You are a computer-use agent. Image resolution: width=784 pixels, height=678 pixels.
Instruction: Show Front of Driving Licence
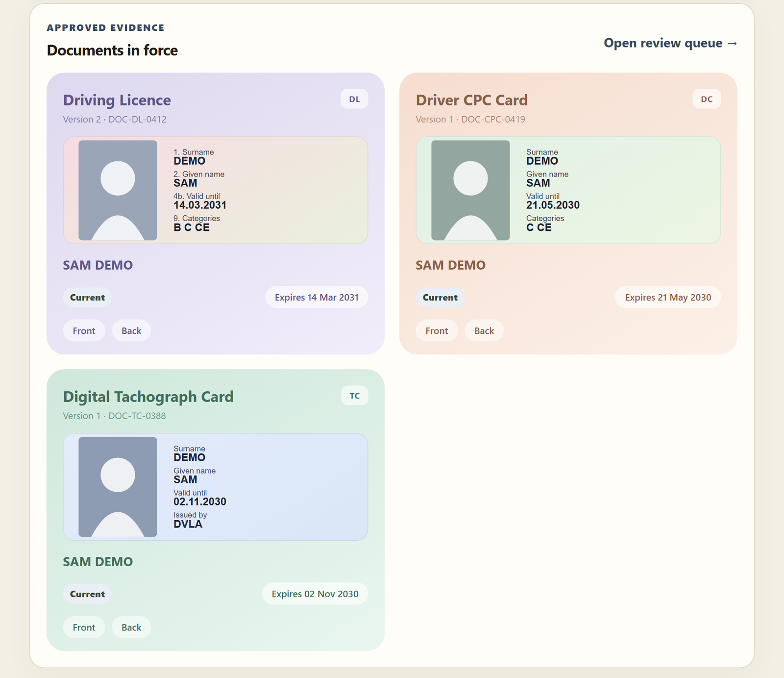pos(84,331)
